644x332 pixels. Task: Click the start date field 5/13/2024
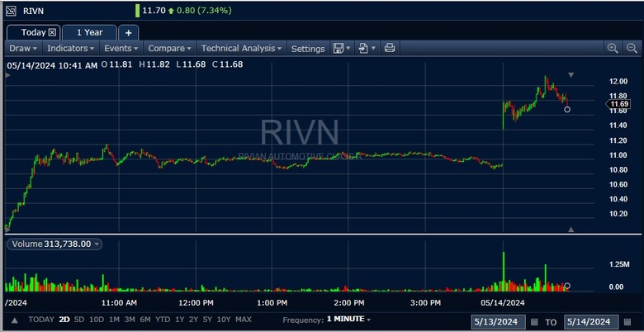coord(499,321)
